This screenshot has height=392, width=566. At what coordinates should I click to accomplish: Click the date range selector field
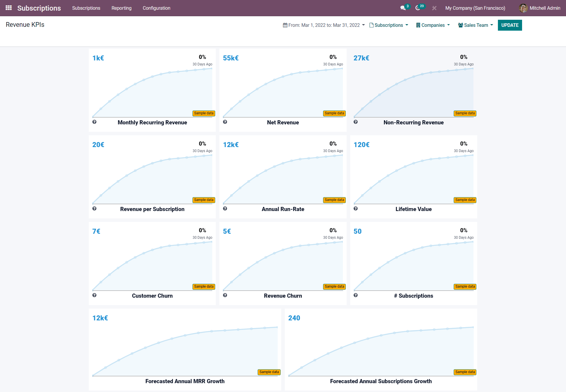click(x=323, y=25)
